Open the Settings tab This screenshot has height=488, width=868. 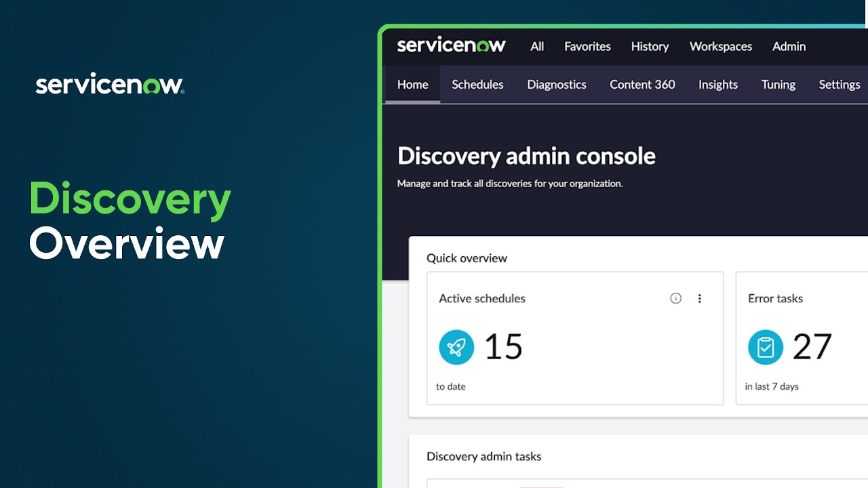coord(839,84)
